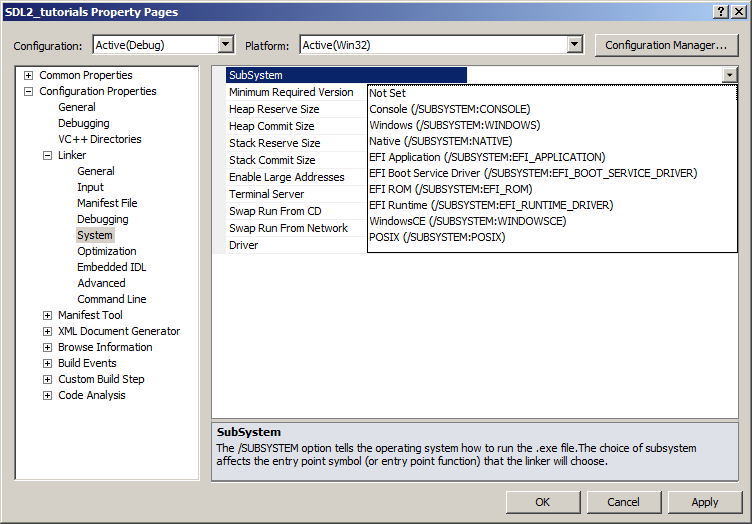The image size is (752, 524).
Task: Collapse the Linker node
Action: [x=47, y=155]
